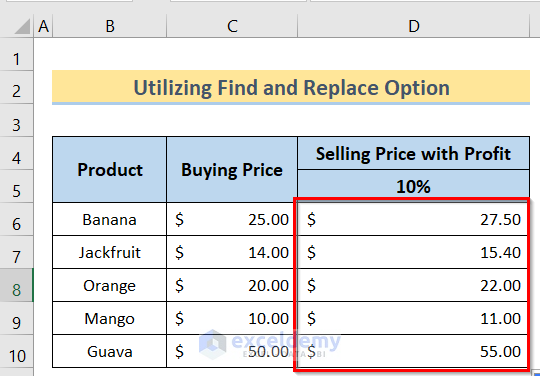Click the Selling Price with Profit header
Image resolution: width=540 pixels, height=376 pixels.
[414, 153]
